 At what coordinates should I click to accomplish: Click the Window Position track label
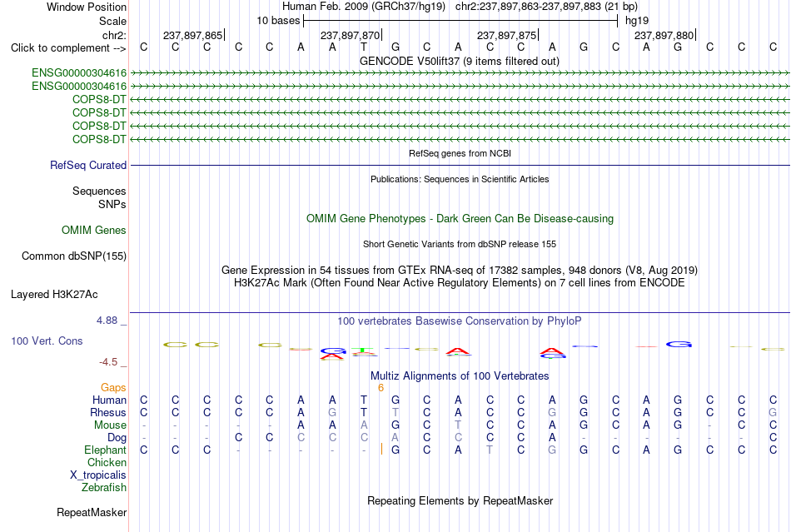pyautogui.click(x=87, y=7)
